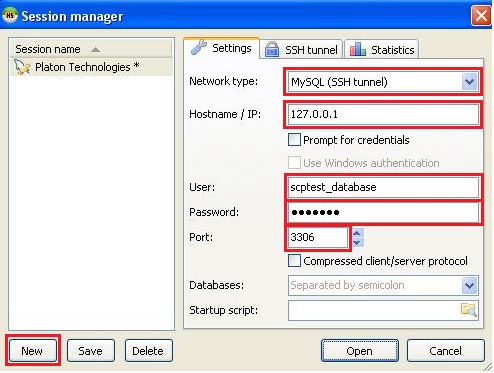The height and width of the screenshot is (373, 494).
Task: Enable Prompt for credentials checkbox
Action: 294,140
